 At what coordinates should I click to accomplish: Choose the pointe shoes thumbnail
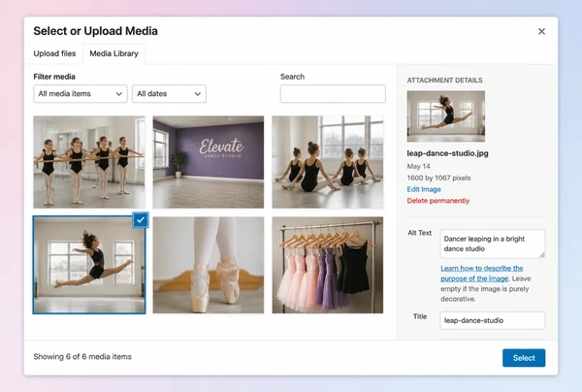click(209, 265)
